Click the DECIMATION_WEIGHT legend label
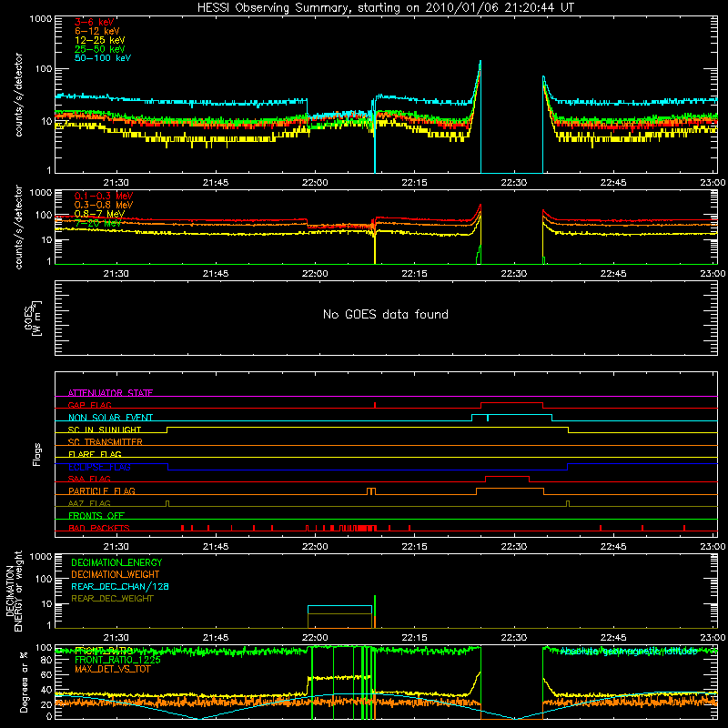Screen dimensions: 728x728 [x=116, y=574]
